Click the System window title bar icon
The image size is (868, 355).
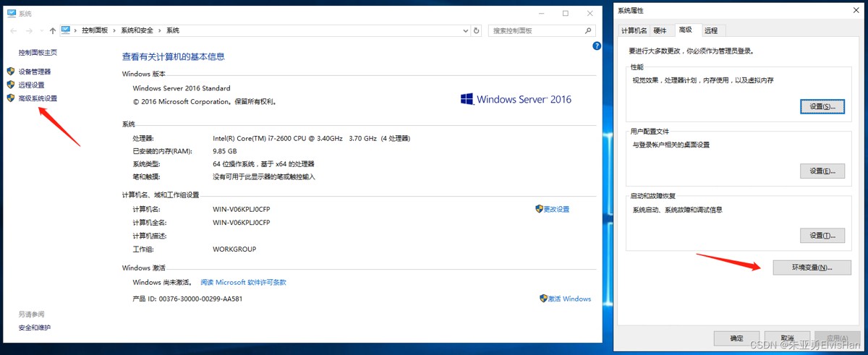pyautogui.click(x=12, y=13)
